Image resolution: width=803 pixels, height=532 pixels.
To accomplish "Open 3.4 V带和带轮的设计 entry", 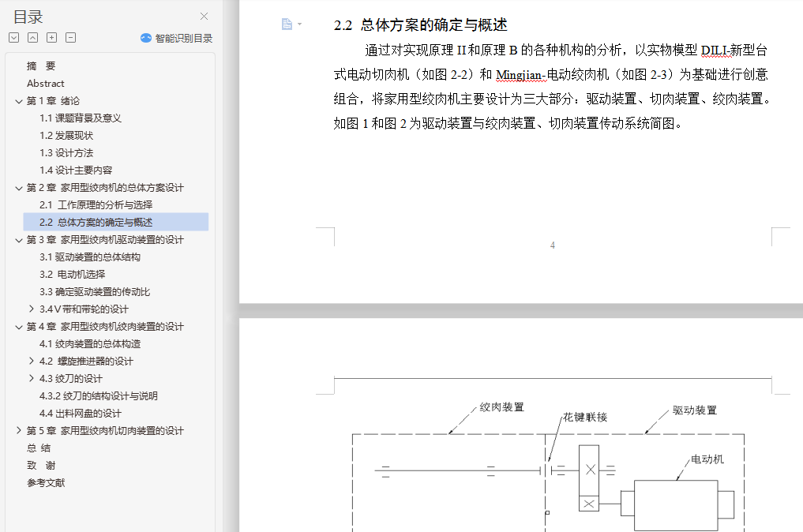I will (x=84, y=309).
